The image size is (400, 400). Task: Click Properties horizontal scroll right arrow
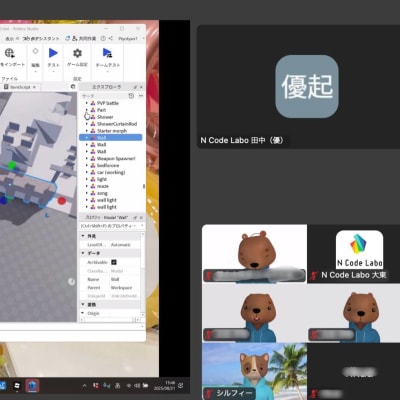(x=138, y=320)
